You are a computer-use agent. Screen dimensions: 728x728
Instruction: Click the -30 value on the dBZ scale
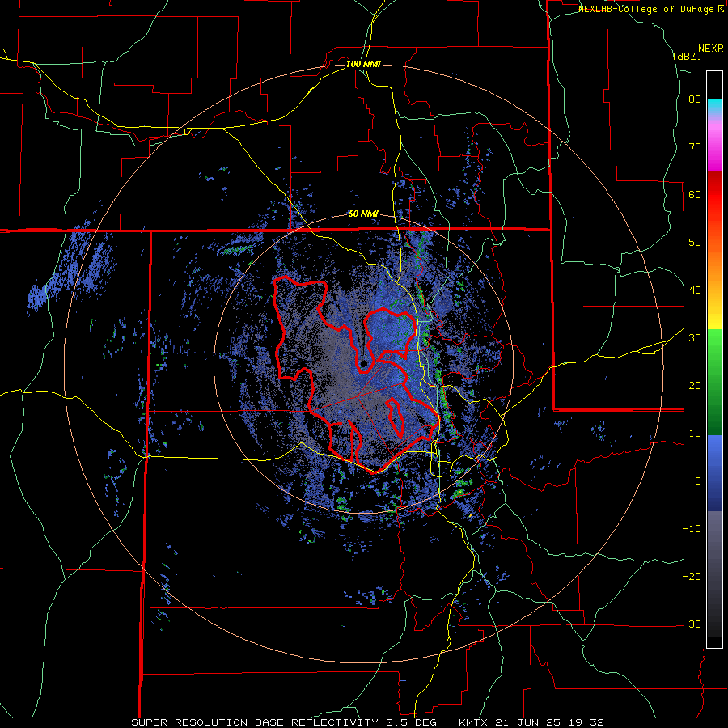692,624
